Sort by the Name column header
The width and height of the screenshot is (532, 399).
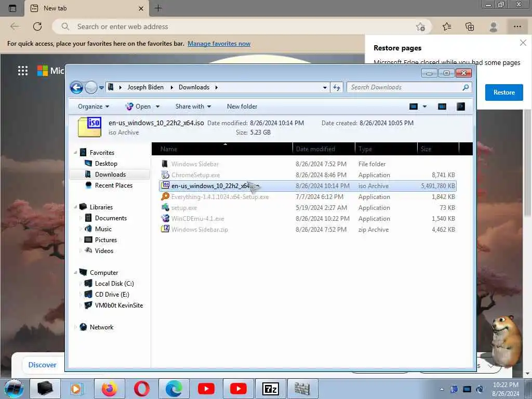pos(222,149)
